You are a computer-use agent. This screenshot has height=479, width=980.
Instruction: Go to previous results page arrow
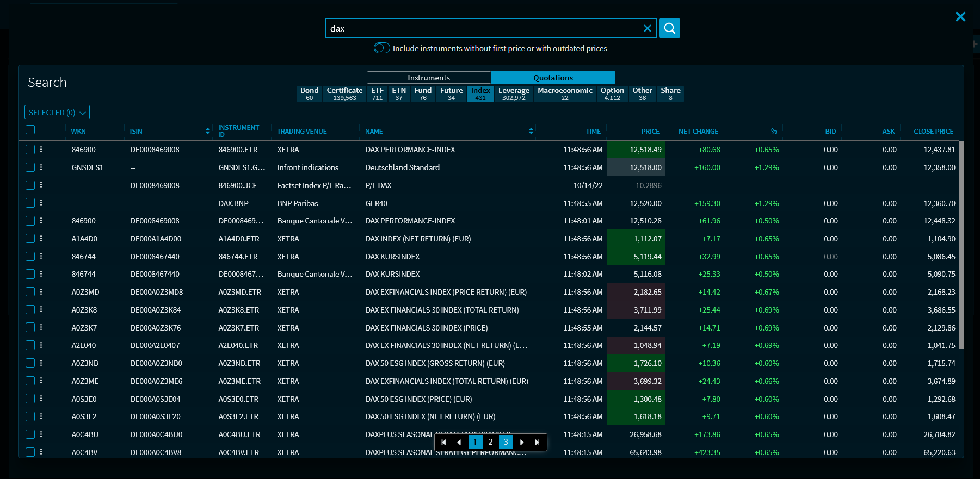point(459,442)
